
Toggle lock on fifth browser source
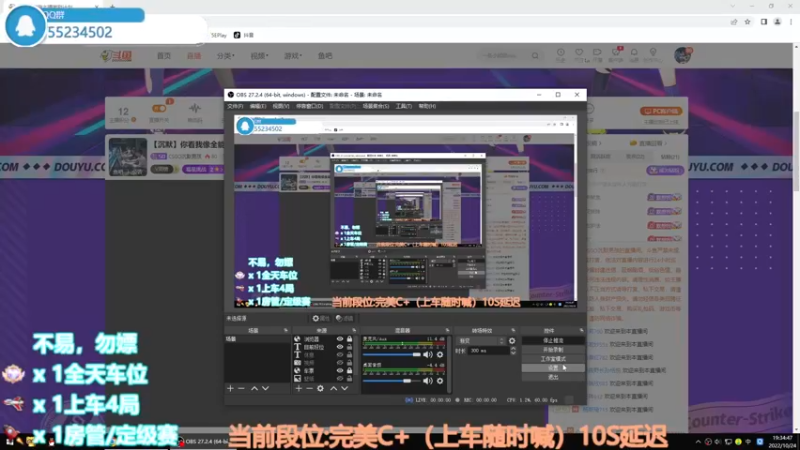click(x=349, y=370)
